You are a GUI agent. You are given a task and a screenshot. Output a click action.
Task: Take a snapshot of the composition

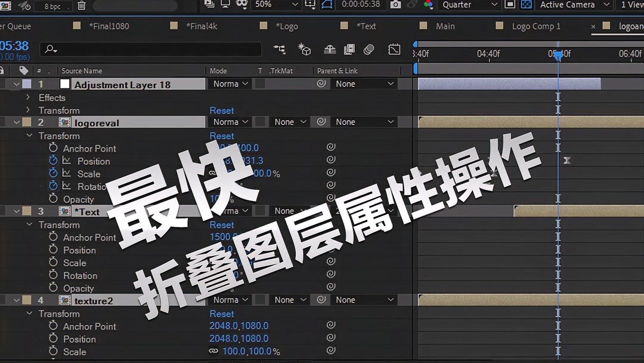point(395,5)
